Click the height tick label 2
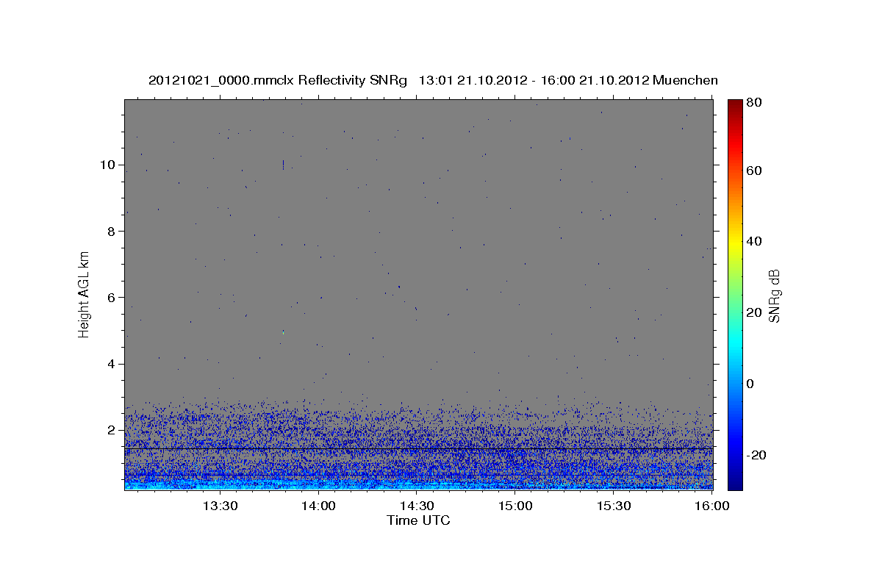 point(112,430)
